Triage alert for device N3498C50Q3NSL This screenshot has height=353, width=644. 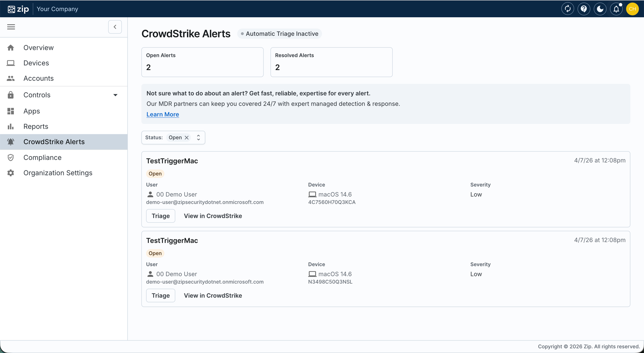coord(161,295)
